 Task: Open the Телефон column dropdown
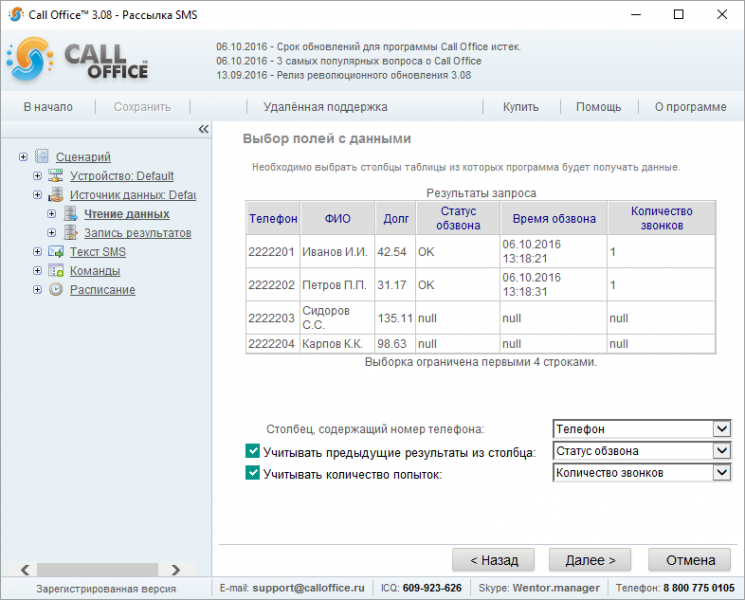tap(722, 429)
